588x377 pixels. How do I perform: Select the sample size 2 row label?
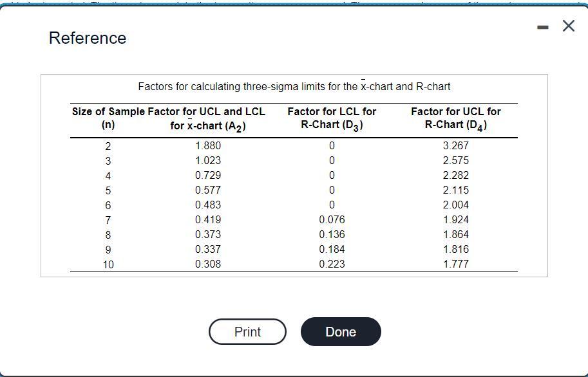(x=107, y=145)
